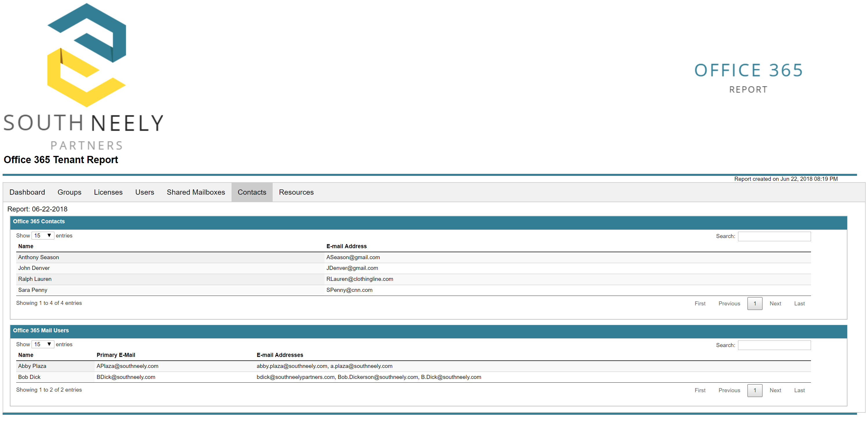This screenshot has height=422, width=868.
Task: Click the Office 365 Tenant Report heading
Action: (61, 160)
